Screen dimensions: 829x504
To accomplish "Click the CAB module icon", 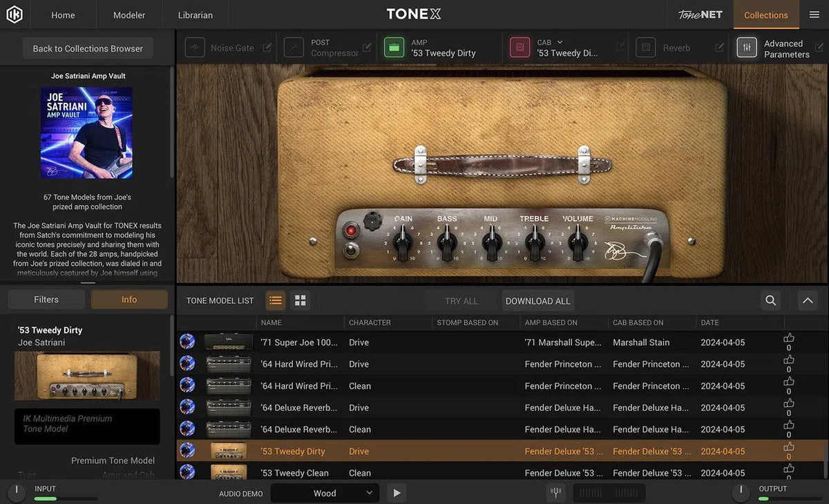I will pyautogui.click(x=520, y=47).
